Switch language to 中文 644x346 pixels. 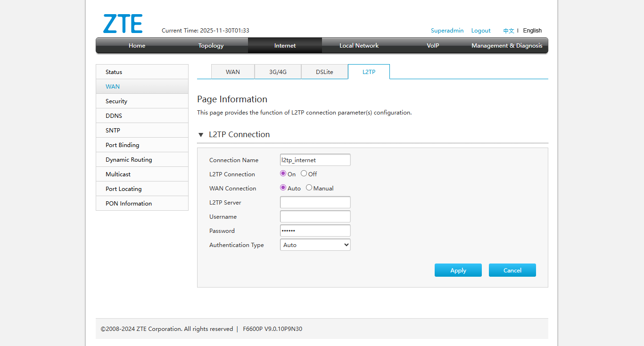[508, 31]
